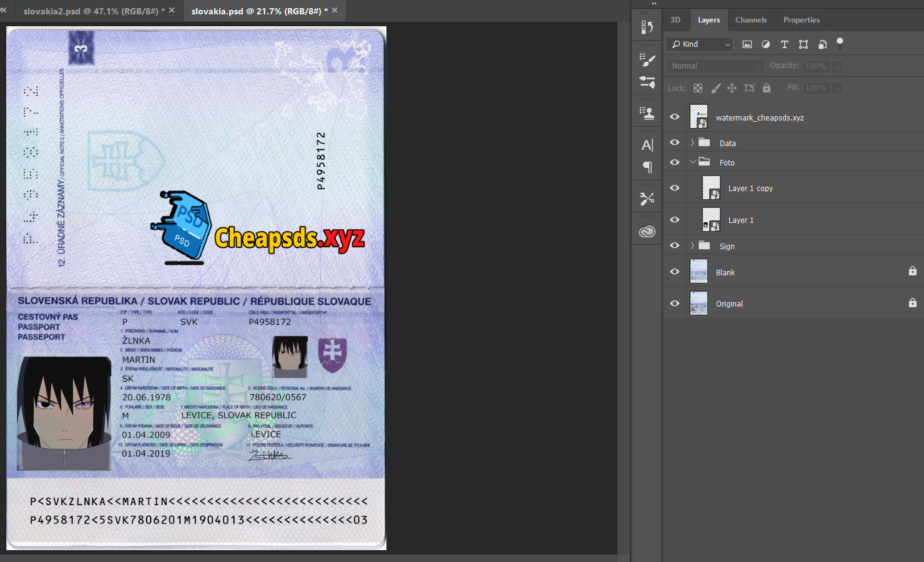Switch to the Channels tab
The height and width of the screenshot is (562, 924).
point(750,20)
